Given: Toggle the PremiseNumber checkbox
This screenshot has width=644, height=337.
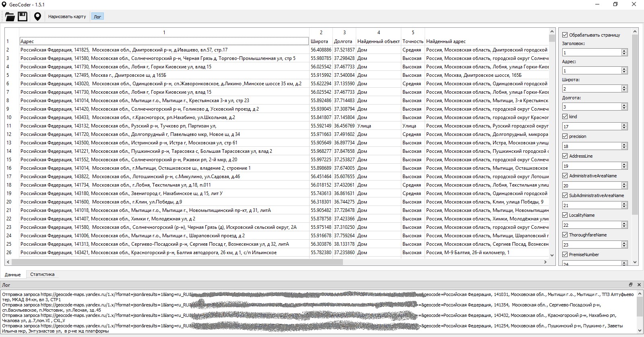Looking at the screenshot, I should click(x=565, y=255).
